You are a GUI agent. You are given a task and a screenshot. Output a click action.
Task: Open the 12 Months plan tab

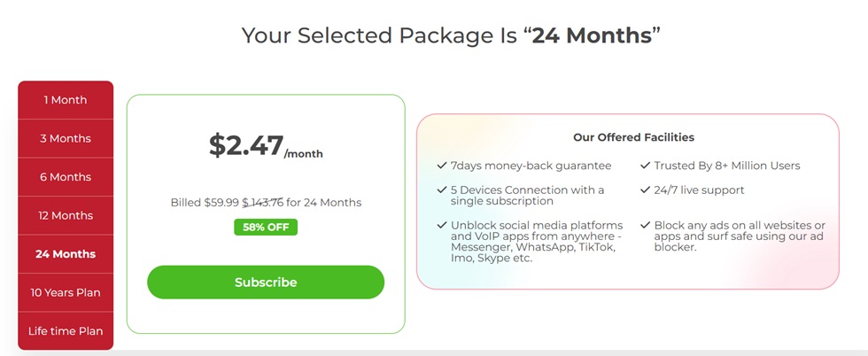pyautogui.click(x=66, y=215)
